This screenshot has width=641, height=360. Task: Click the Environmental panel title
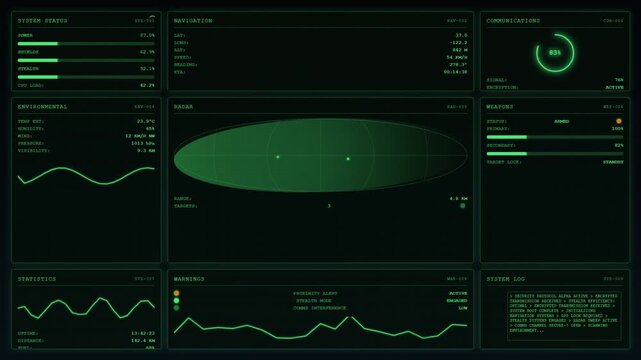click(42, 107)
